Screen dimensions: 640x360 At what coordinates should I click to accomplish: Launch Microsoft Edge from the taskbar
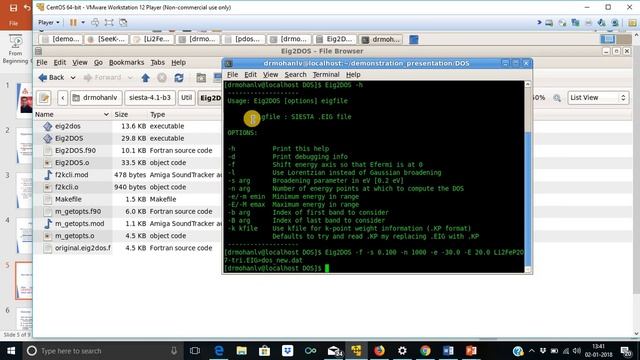coord(219,351)
